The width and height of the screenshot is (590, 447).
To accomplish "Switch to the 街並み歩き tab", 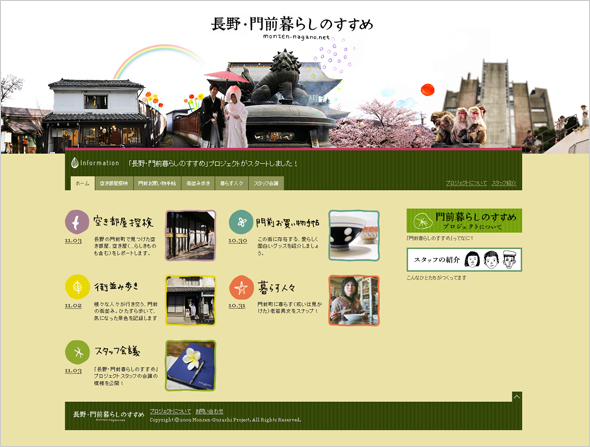I will tap(198, 183).
